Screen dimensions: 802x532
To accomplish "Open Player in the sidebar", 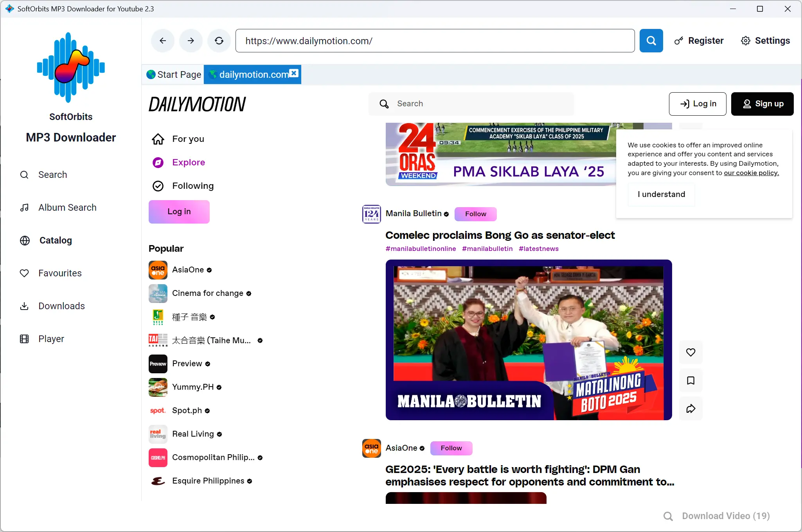I will coord(42,339).
